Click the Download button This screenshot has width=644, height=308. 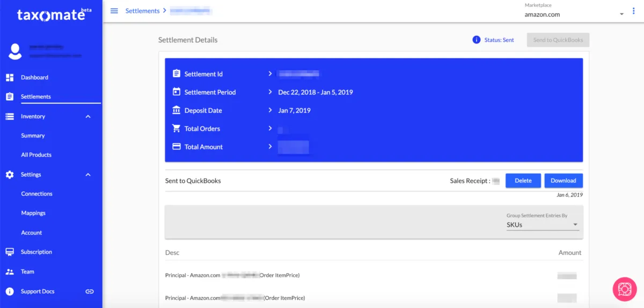point(563,181)
